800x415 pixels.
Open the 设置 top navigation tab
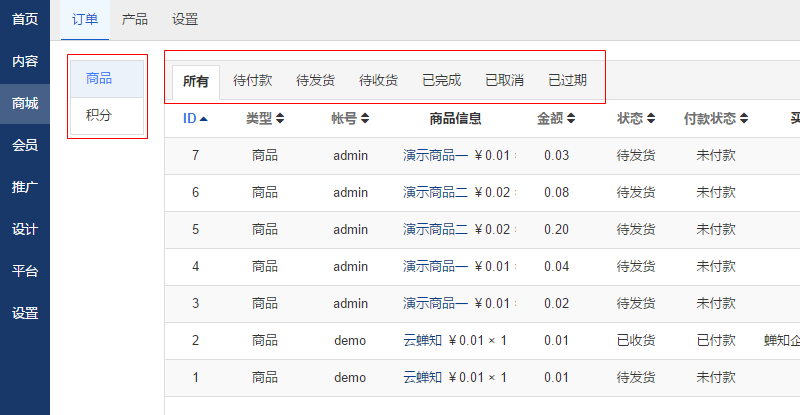pyautogui.click(x=185, y=19)
